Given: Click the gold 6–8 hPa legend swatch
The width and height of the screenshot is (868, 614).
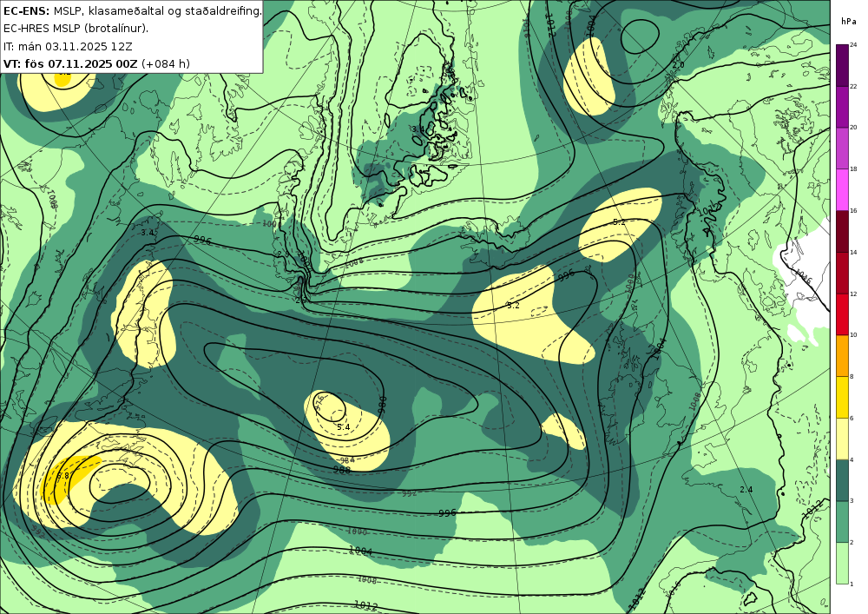Looking at the screenshot, I should (x=842, y=397).
